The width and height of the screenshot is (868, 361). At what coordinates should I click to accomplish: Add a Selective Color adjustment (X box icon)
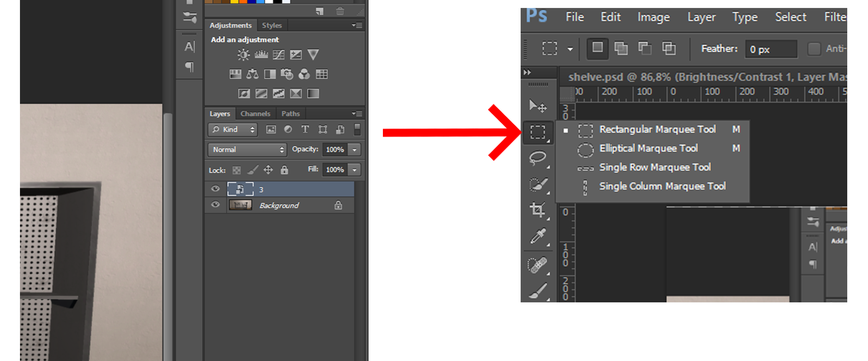[x=296, y=93]
